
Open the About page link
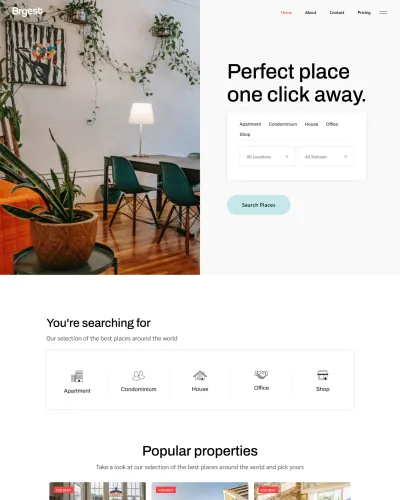(x=310, y=13)
